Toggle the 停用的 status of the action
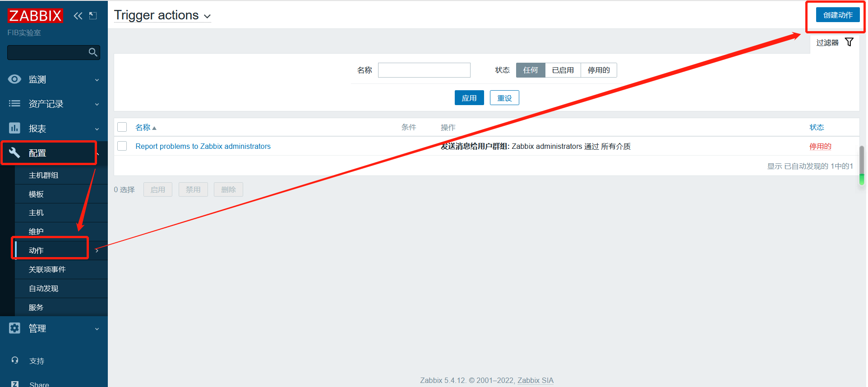Viewport: 868px width, 387px height. [820, 147]
